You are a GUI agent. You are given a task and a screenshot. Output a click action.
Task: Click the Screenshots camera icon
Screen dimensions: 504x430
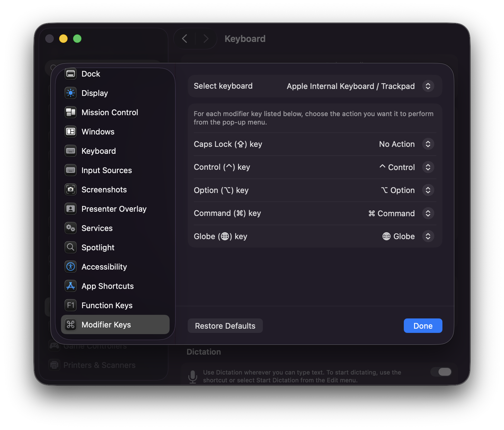pos(71,190)
